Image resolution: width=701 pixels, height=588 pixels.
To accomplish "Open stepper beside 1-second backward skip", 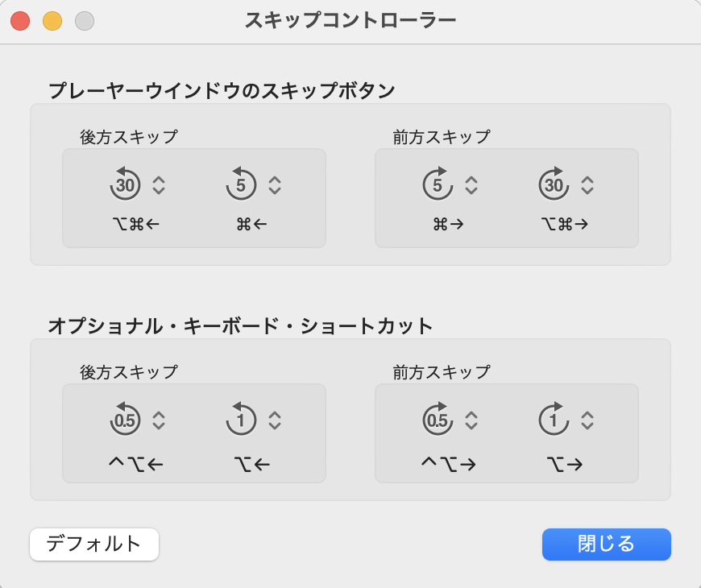I will point(275,420).
